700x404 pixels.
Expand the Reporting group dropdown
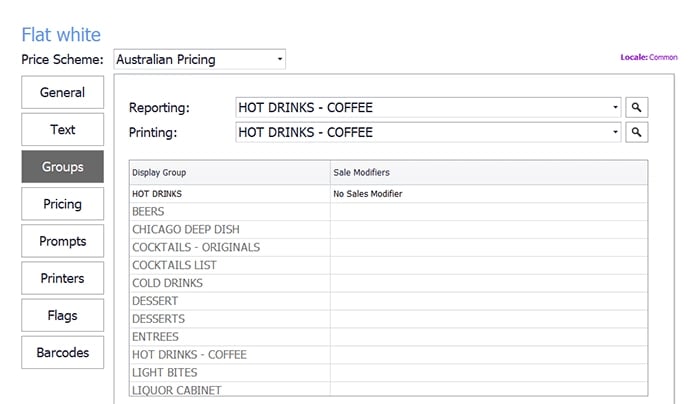click(x=428, y=108)
